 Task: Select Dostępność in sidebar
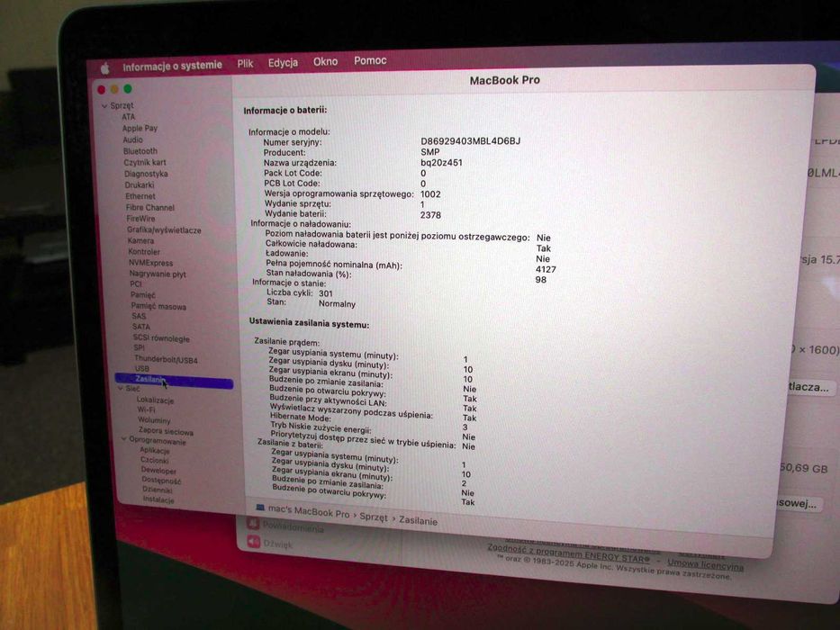(x=162, y=481)
